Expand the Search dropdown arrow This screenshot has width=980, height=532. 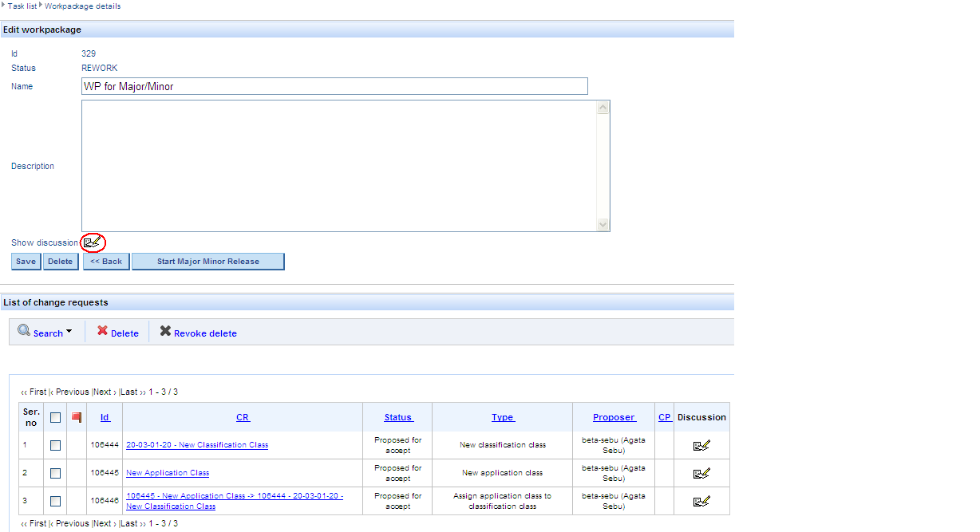coord(69,331)
